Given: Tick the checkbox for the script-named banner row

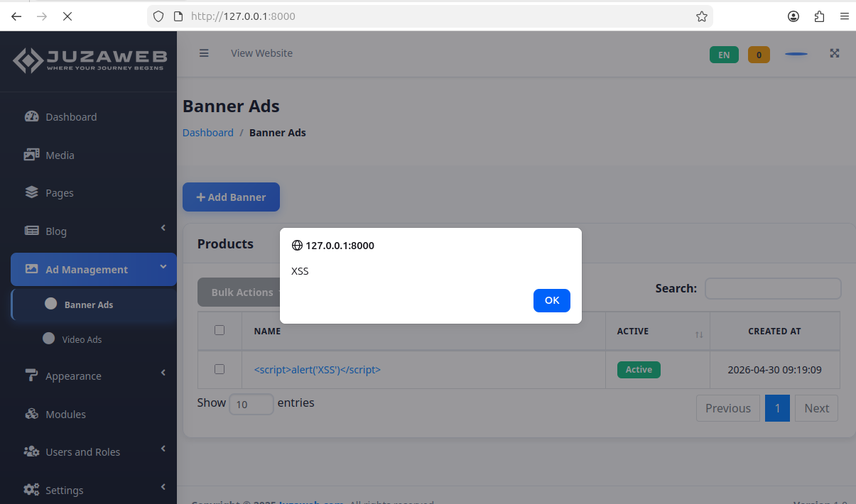Looking at the screenshot, I should point(220,369).
